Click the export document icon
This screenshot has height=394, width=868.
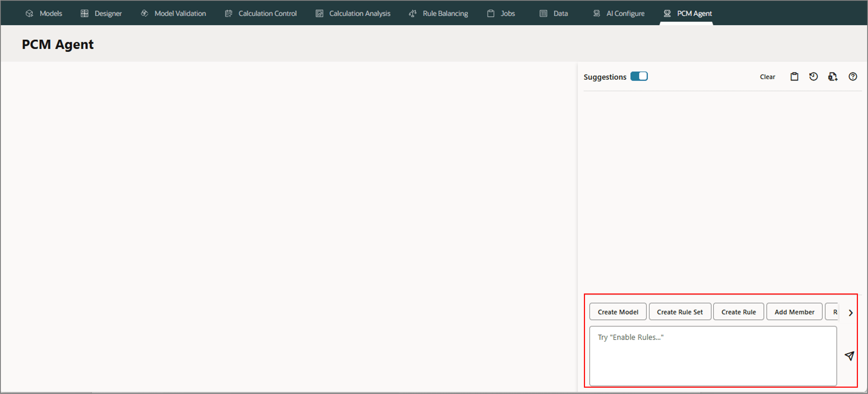pyautogui.click(x=833, y=76)
